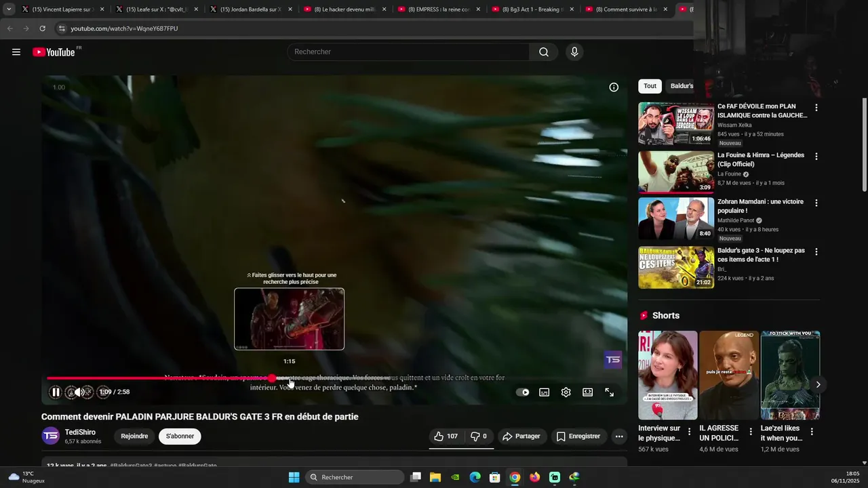Click the search magnifier button

click(x=544, y=52)
